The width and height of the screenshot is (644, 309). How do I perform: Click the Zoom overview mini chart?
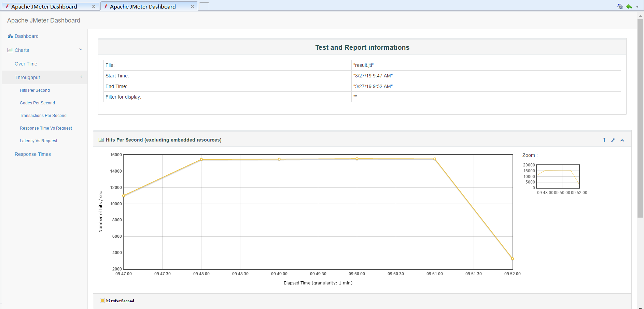coord(558,176)
